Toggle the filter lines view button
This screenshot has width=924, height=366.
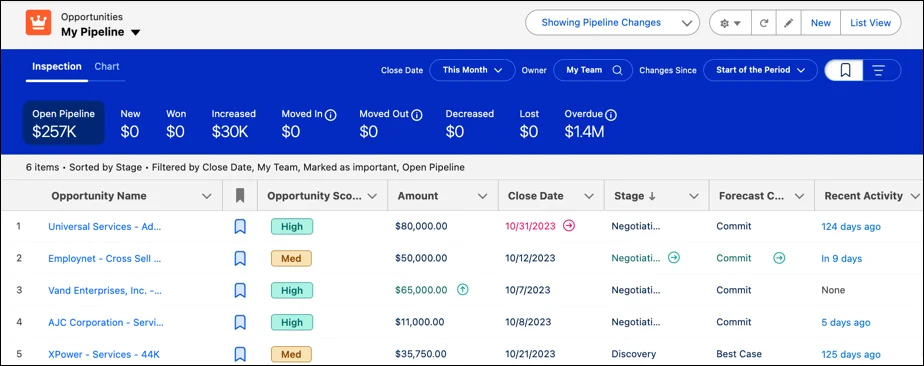(881, 70)
